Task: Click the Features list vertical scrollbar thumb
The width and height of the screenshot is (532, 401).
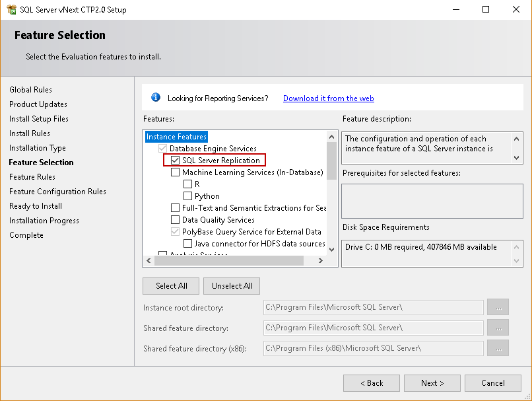Action: pyautogui.click(x=332, y=161)
